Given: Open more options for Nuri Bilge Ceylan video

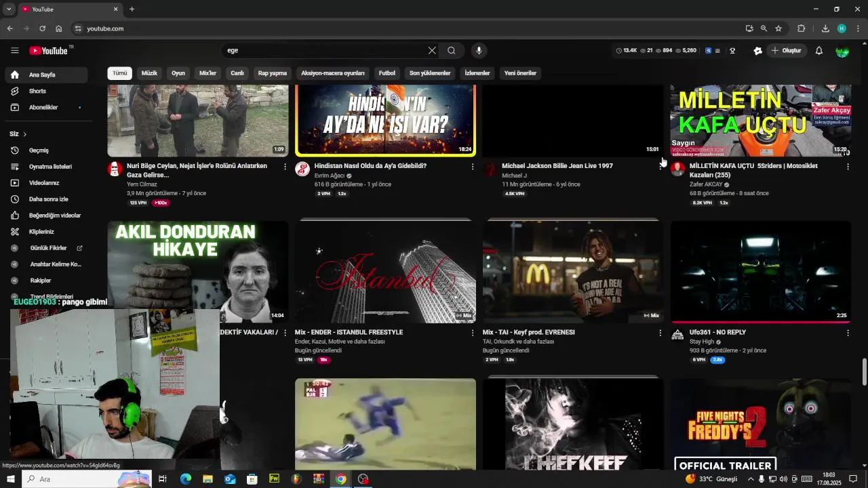Looking at the screenshot, I should tap(285, 167).
